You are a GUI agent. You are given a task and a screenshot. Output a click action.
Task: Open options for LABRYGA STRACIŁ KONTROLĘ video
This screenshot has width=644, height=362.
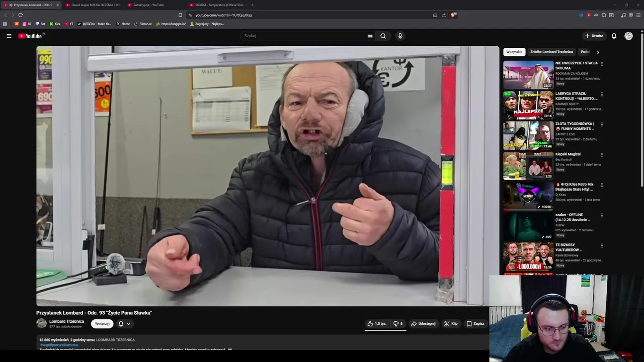tap(602, 94)
